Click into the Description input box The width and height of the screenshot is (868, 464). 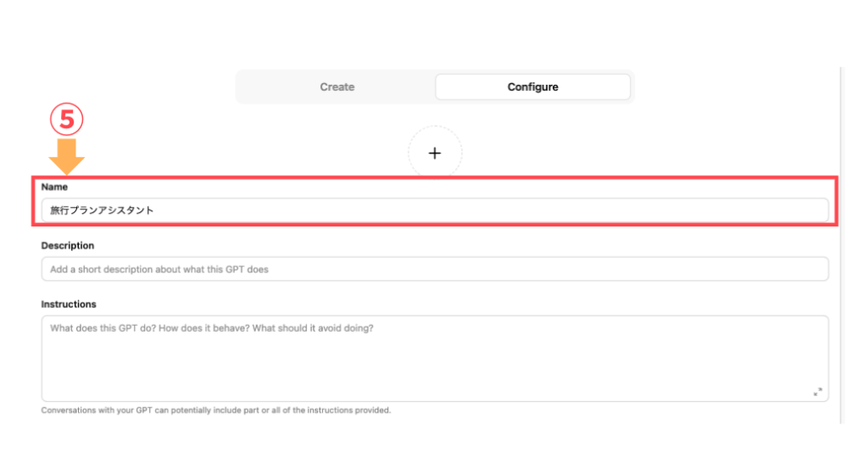coord(435,269)
